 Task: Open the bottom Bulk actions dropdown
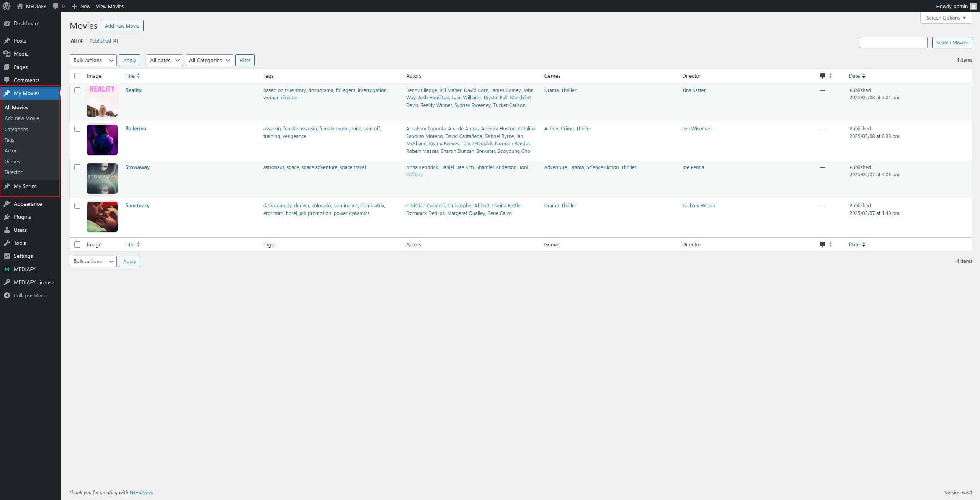coord(93,261)
